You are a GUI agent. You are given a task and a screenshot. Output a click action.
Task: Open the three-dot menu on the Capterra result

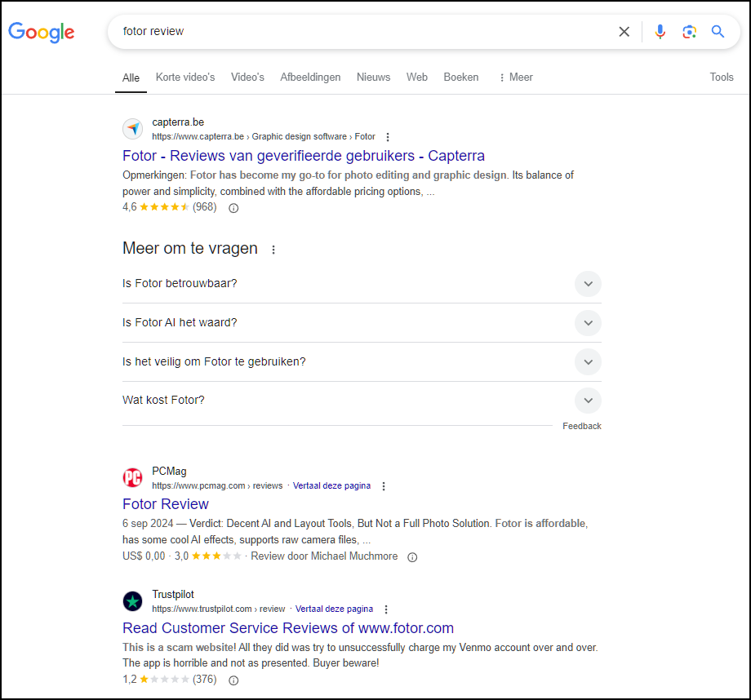pos(388,136)
